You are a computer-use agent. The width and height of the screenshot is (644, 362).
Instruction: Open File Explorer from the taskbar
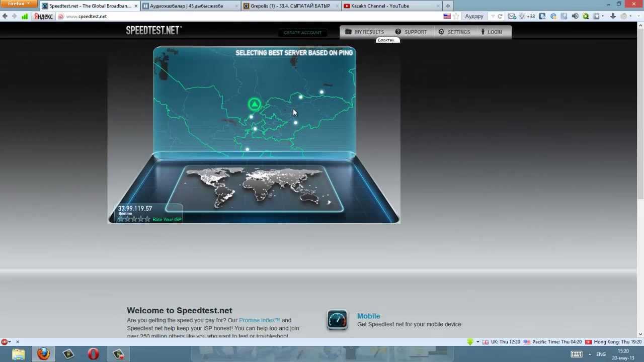[x=18, y=354]
